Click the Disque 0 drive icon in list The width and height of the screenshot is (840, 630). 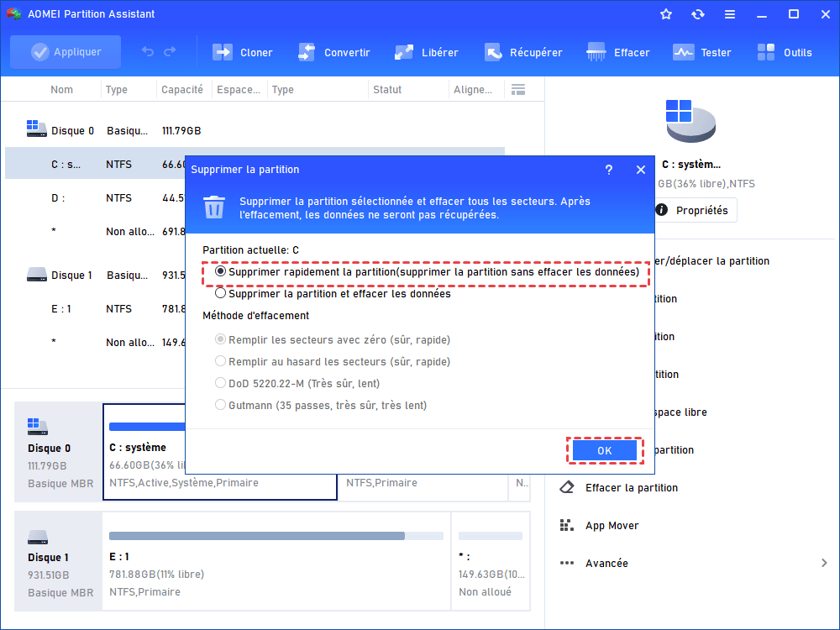click(36, 129)
